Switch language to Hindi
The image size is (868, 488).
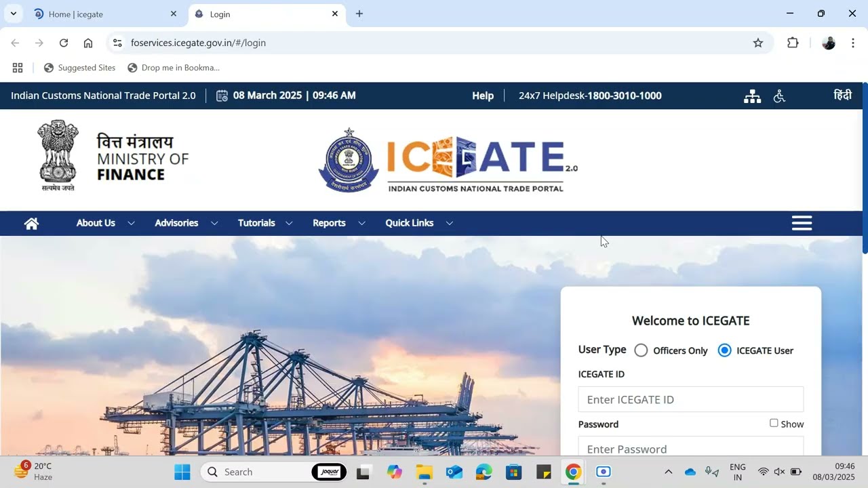842,96
